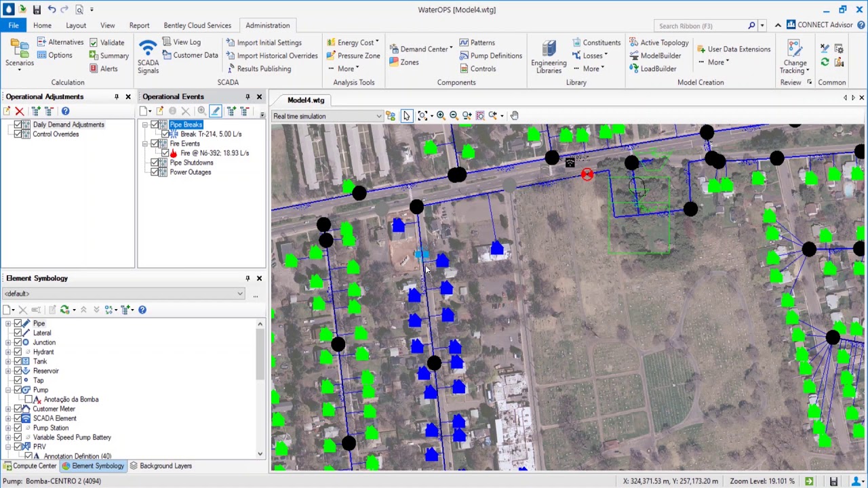Open Demand Center dropdown
This screenshot has height=488, width=868.
click(421, 49)
